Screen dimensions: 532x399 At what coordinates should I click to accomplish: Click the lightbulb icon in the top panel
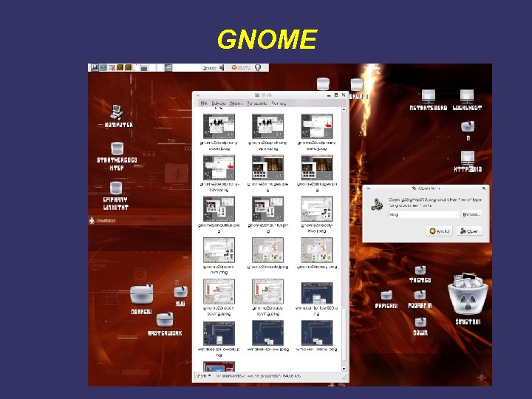(x=258, y=67)
